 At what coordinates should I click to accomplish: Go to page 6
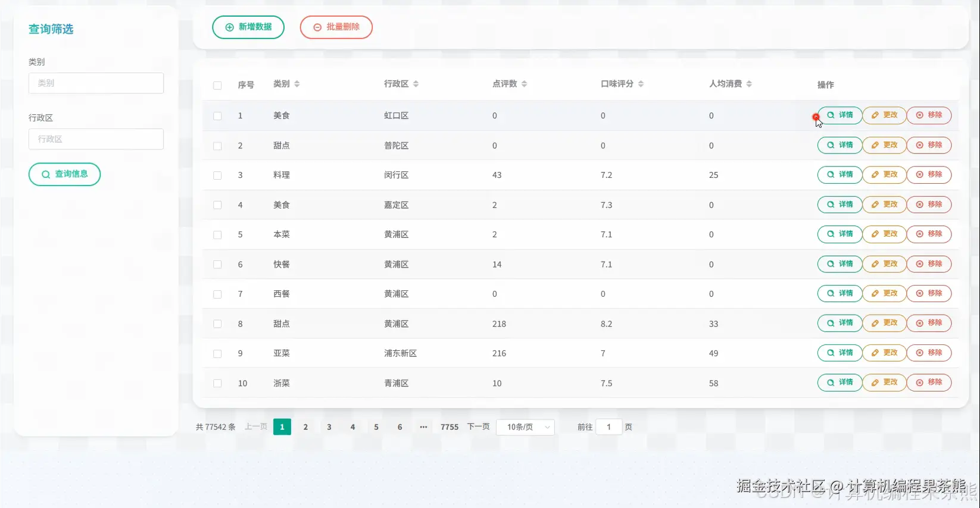pyautogui.click(x=400, y=427)
